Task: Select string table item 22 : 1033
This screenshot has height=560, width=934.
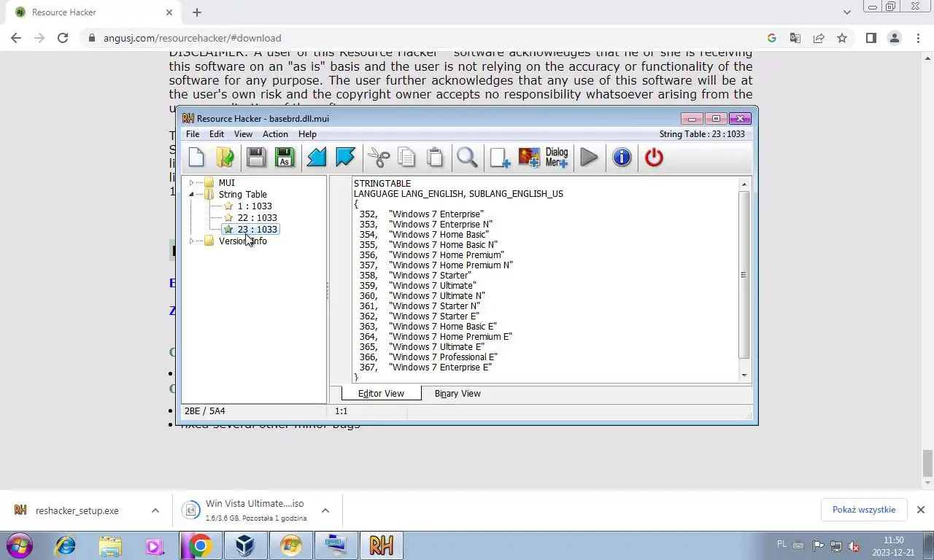Action: (x=257, y=218)
